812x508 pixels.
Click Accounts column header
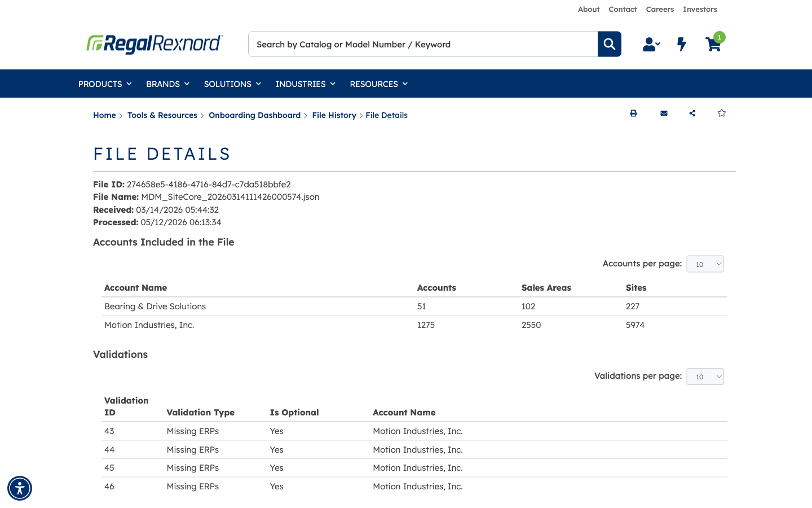pyautogui.click(x=436, y=288)
